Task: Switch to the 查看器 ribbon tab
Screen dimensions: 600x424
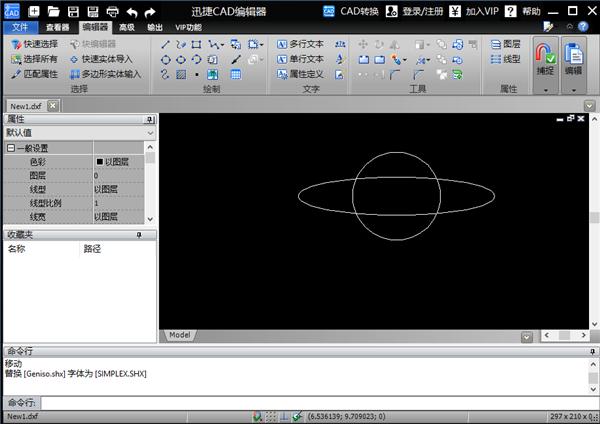Action: 58,27
